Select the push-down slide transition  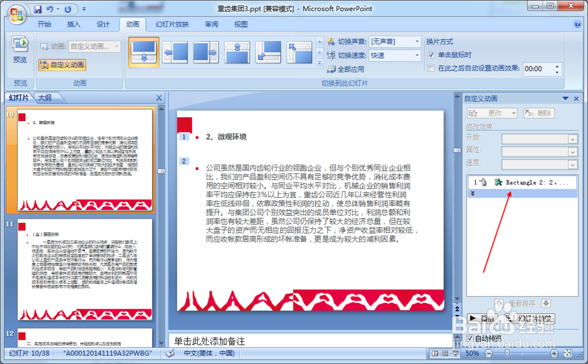coord(143,52)
